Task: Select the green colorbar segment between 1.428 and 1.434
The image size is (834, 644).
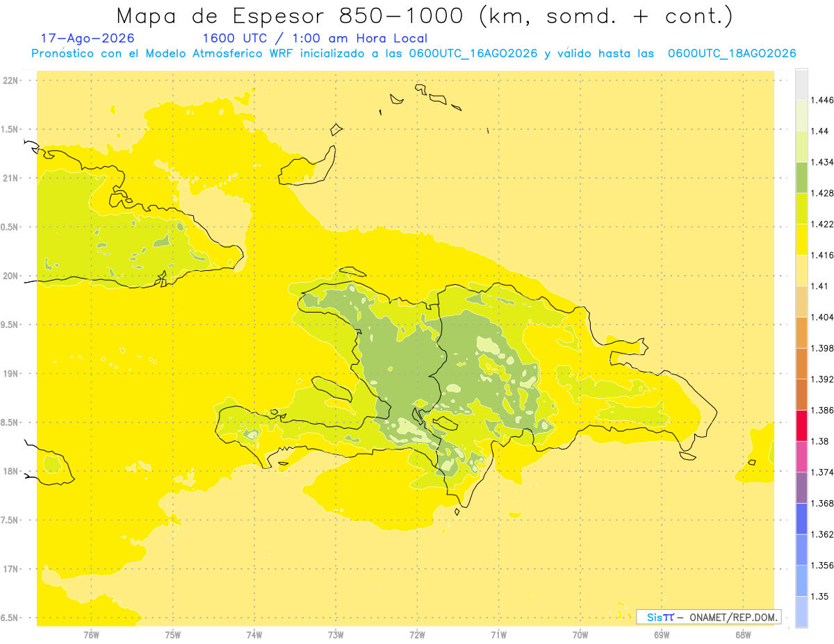Action: (x=801, y=178)
